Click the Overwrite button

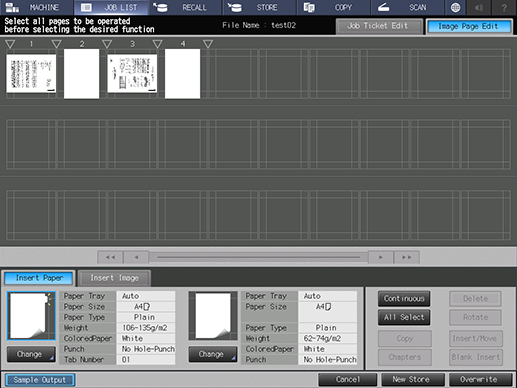point(480,379)
